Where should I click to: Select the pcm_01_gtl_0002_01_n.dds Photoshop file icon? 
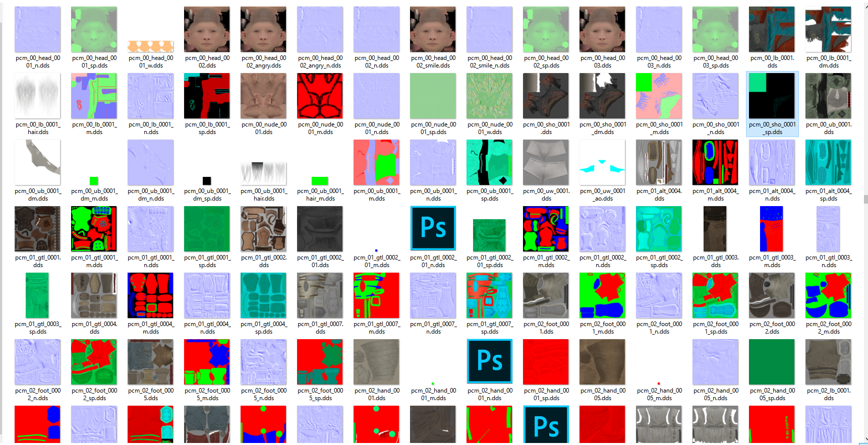coord(433,228)
